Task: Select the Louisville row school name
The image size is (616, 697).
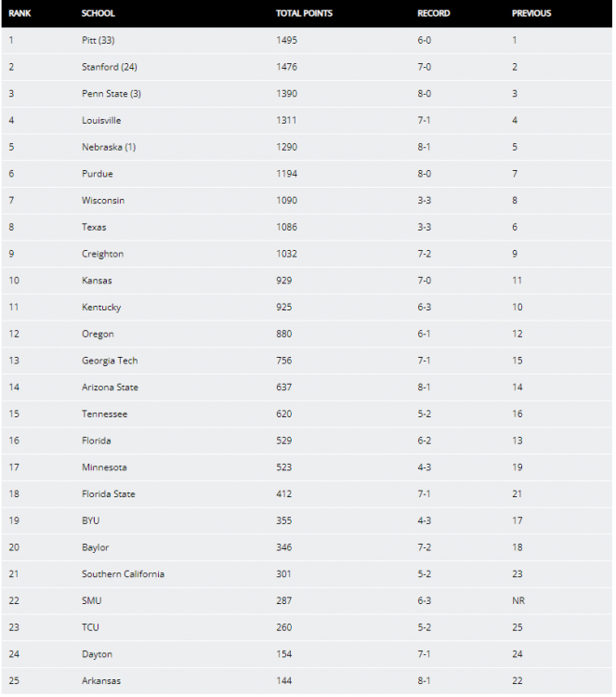Action: click(x=101, y=121)
